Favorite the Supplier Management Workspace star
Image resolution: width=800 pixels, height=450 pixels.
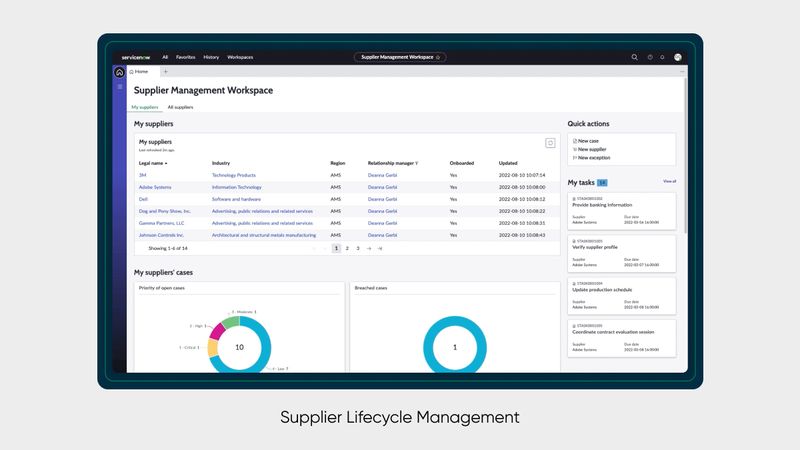(438, 57)
